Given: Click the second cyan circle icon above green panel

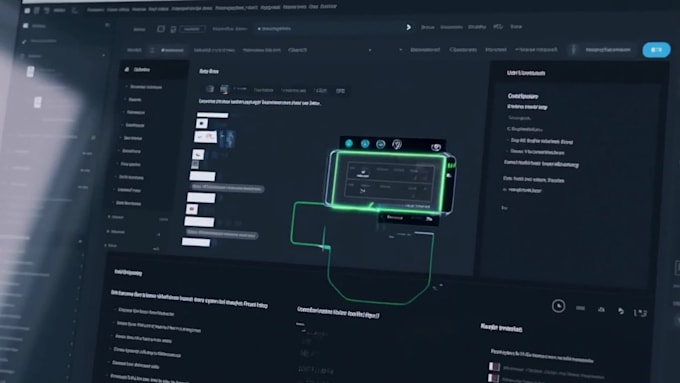Looking at the screenshot, I should (x=365, y=144).
